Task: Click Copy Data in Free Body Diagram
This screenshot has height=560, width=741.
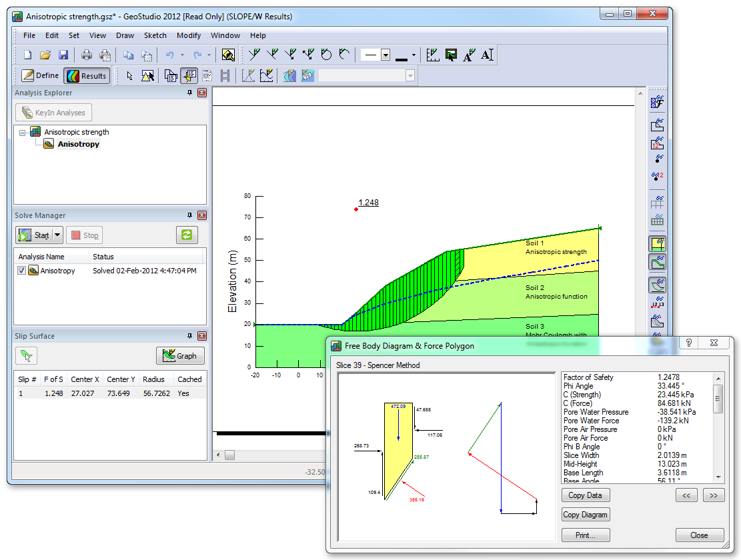Action: pyautogui.click(x=586, y=495)
